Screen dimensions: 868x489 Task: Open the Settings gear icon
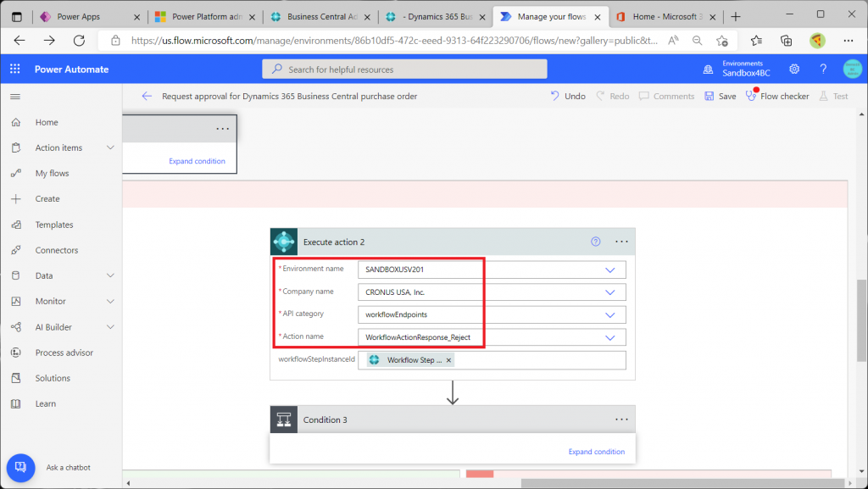(x=794, y=69)
